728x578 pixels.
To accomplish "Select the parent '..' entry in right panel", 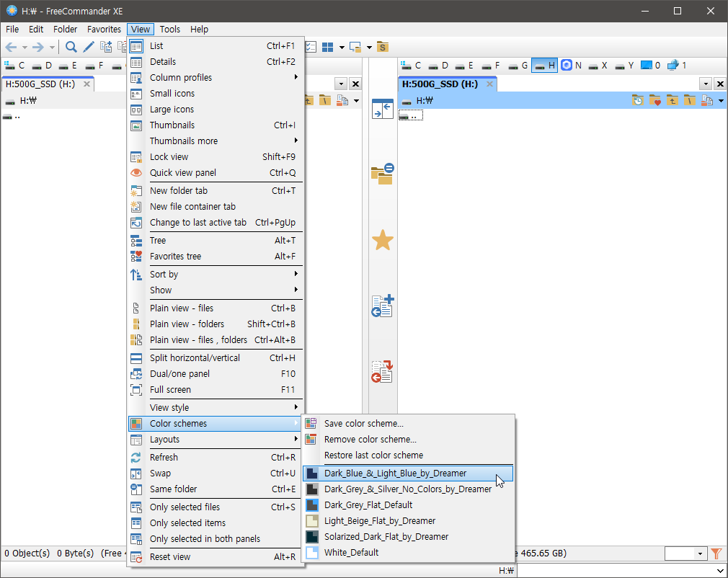I will point(411,115).
